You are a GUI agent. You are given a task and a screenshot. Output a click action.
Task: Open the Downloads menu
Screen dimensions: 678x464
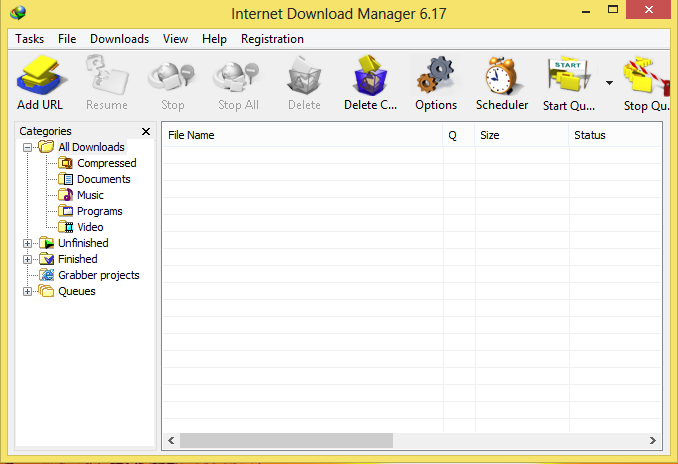pos(119,39)
